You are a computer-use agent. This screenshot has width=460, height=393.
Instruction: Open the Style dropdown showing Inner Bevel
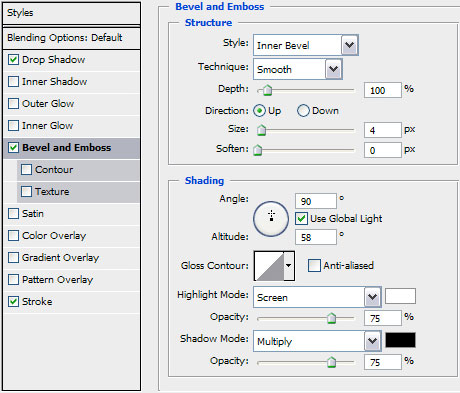[306, 45]
